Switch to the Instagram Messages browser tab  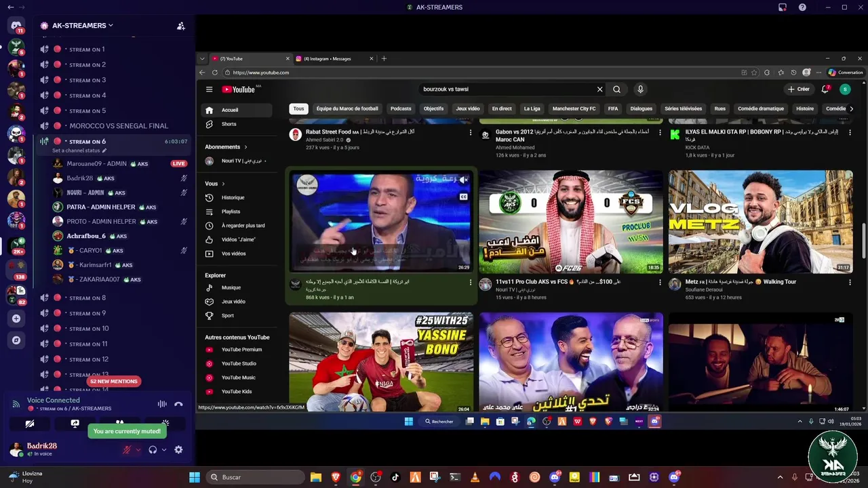[334, 59]
